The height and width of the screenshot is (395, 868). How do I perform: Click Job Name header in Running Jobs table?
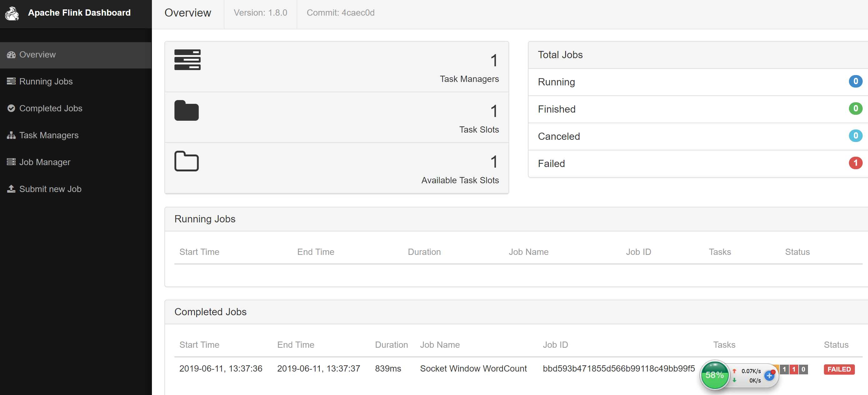pyautogui.click(x=528, y=252)
